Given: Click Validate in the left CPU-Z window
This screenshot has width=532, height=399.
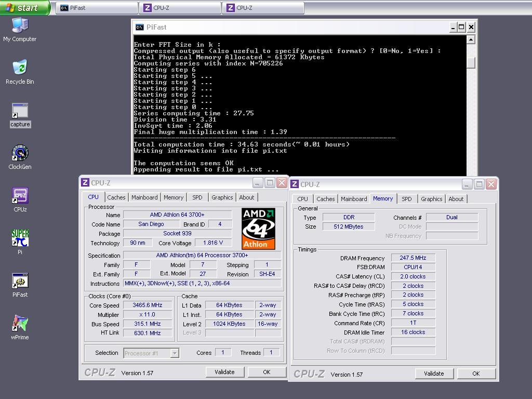Looking at the screenshot, I should [224, 372].
